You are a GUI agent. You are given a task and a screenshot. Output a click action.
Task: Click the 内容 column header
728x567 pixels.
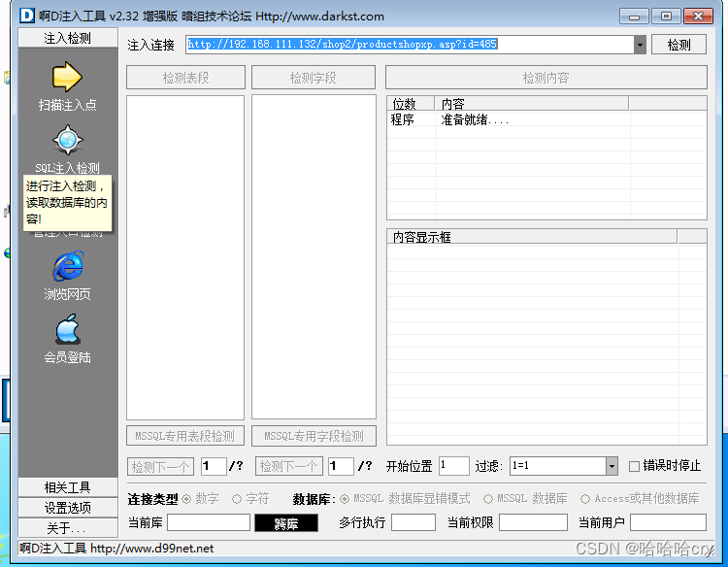pyautogui.click(x=532, y=104)
